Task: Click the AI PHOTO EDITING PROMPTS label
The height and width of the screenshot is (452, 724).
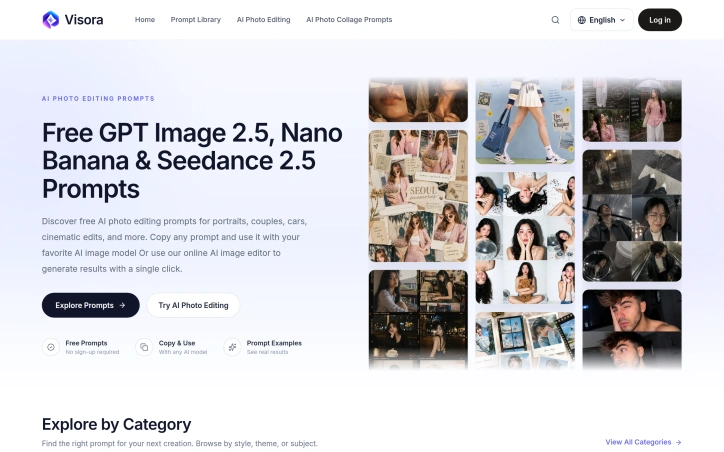Action: tap(98, 98)
